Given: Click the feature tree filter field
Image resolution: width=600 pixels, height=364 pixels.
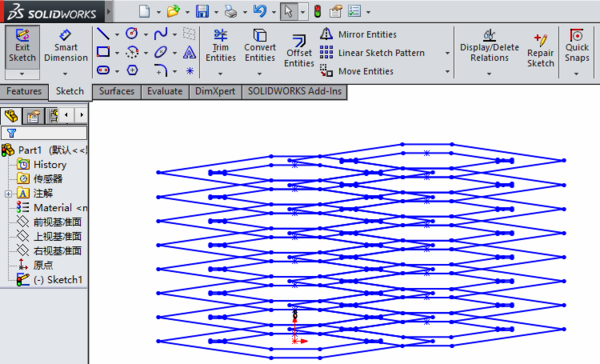Looking at the screenshot, I should (44, 133).
